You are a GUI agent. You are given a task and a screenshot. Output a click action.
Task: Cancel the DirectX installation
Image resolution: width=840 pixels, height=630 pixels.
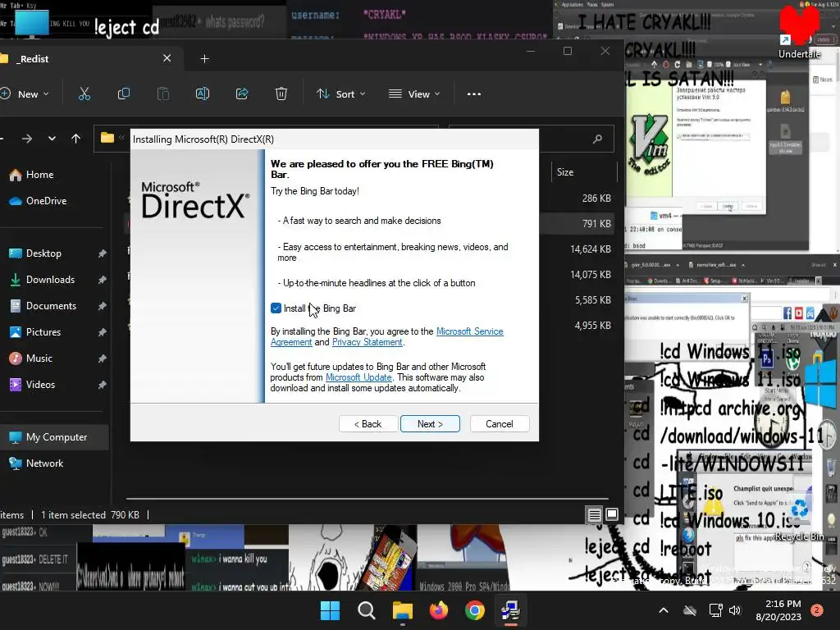500,424
